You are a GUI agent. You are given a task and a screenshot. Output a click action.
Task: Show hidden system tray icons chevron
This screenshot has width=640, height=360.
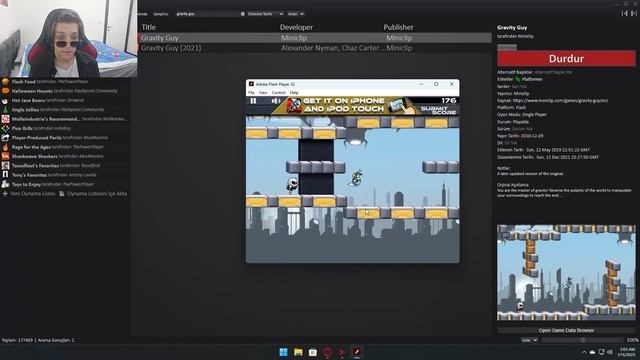pyautogui.click(x=584, y=352)
